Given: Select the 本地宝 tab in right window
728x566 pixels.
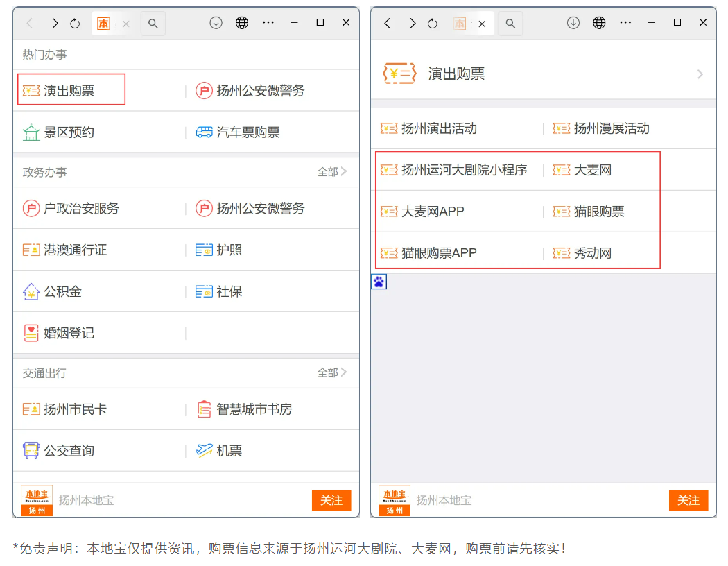Looking at the screenshot, I should pos(460,23).
